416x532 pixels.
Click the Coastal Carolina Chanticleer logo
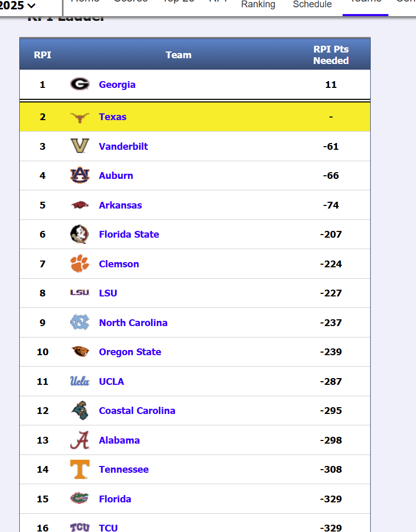click(80, 410)
